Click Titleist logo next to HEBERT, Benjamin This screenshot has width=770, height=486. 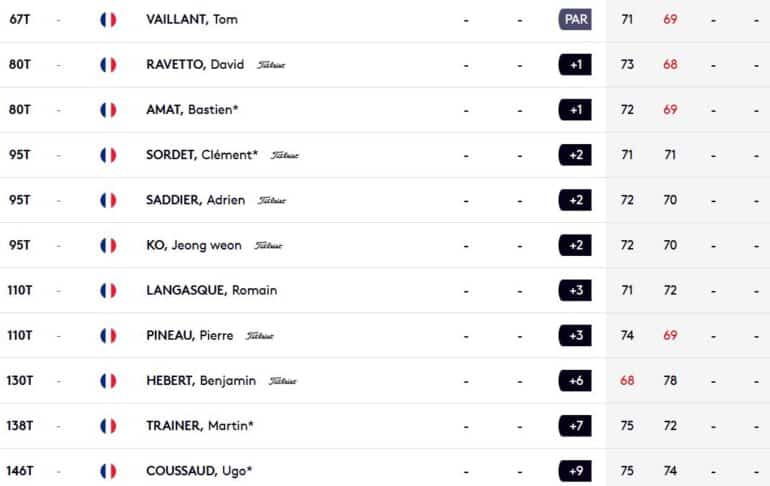pyautogui.click(x=283, y=381)
